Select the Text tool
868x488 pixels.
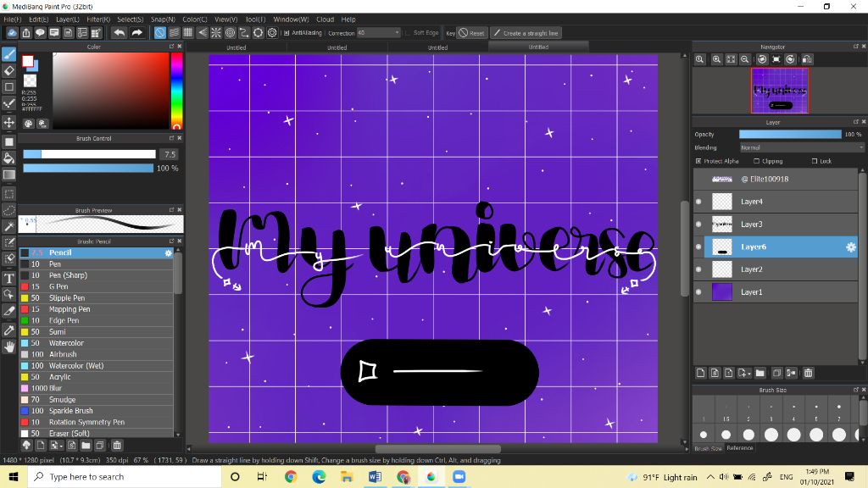[x=8, y=278]
